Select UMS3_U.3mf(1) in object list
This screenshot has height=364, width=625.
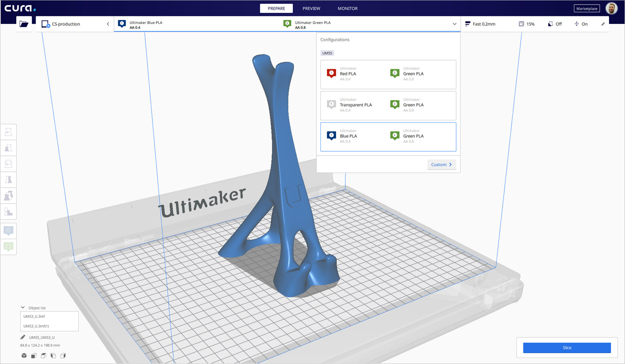[49, 326]
